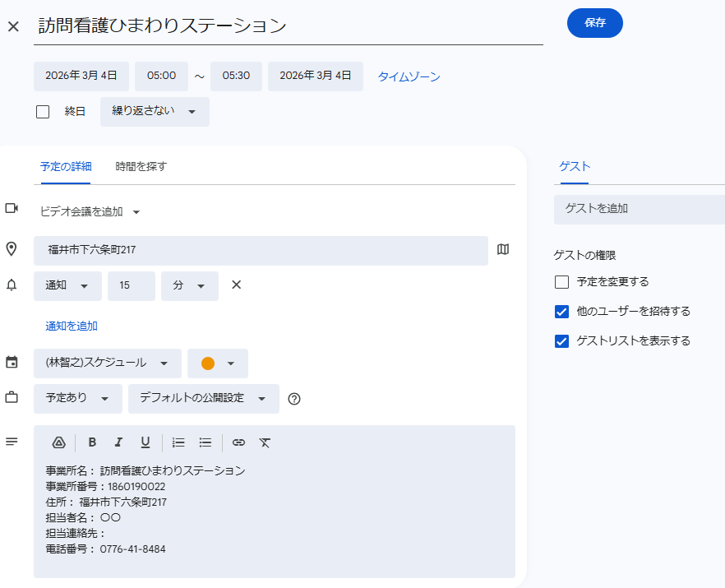Apply underline formatting to text

click(x=145, y=442)
